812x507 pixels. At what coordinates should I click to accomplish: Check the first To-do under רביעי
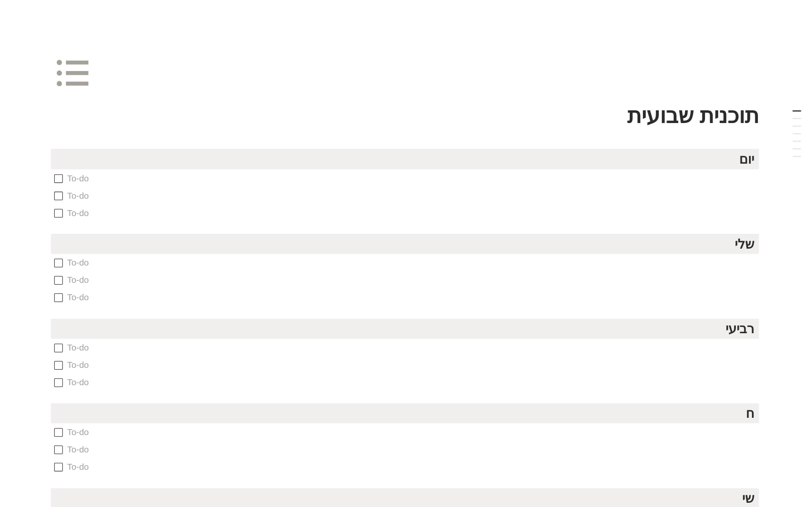coord(58,348)
